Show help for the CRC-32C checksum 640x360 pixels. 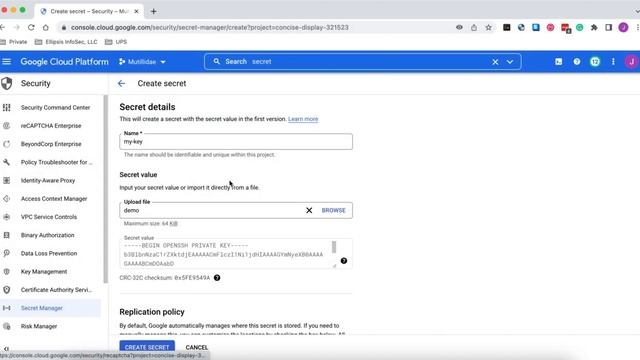pos(217,278)
